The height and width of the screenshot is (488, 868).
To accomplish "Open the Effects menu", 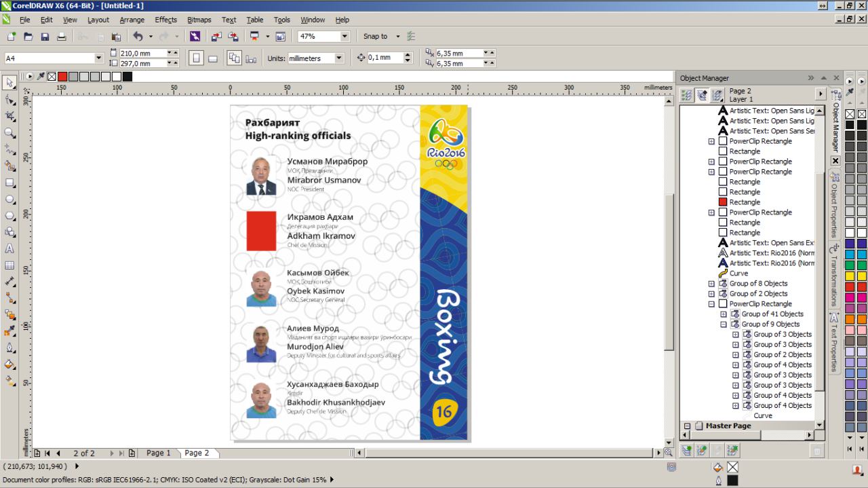I will pos(165,20).
